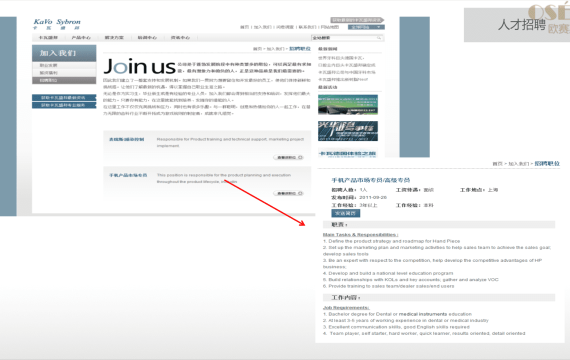
Task: Open the 解决方案 navigation menu
Action: (114, 37)
